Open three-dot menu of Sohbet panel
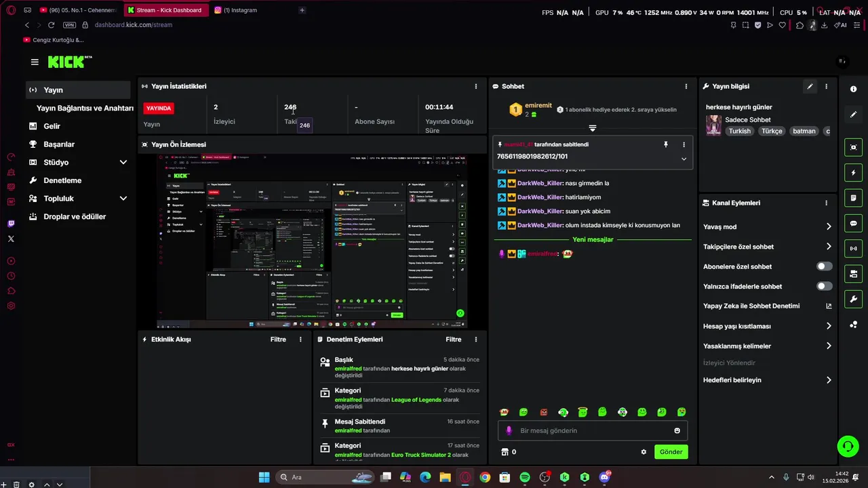The image size is (868, 488). coord(686,86)
